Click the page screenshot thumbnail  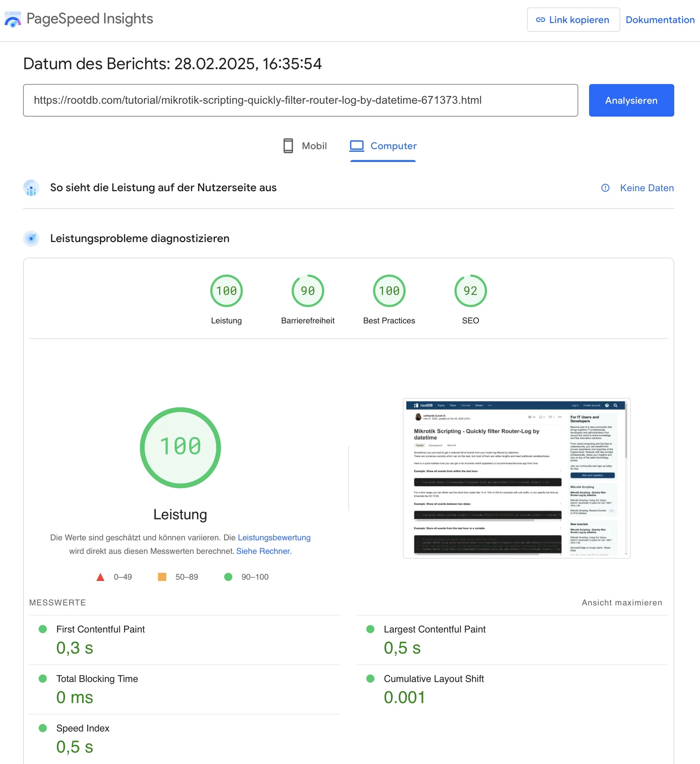pos(517,478)
